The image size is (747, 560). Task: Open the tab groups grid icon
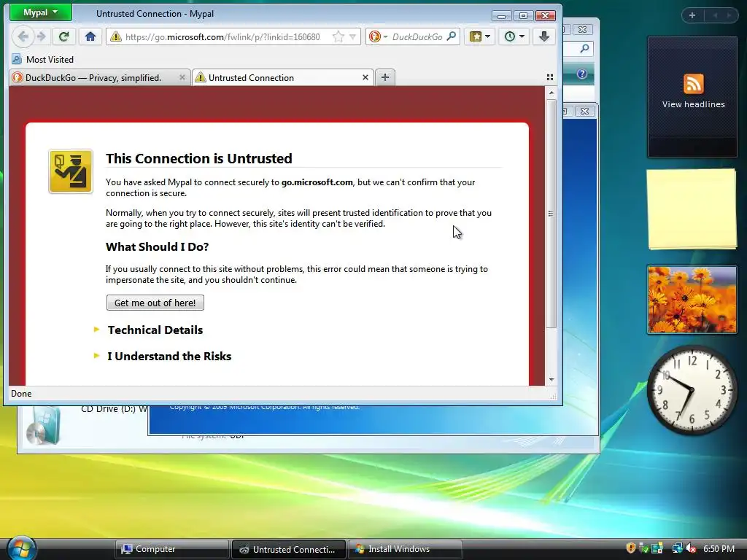tap(550, 77)
